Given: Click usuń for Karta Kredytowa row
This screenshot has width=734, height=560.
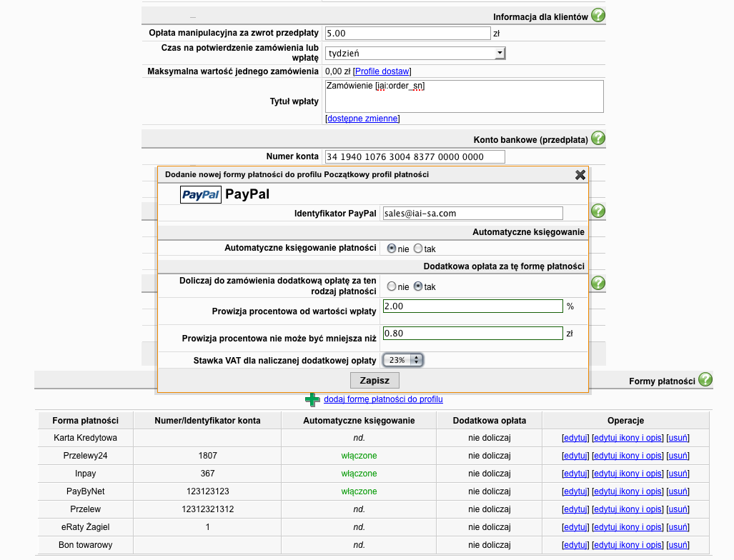Looking at the screenshot, I should (678, 438).
